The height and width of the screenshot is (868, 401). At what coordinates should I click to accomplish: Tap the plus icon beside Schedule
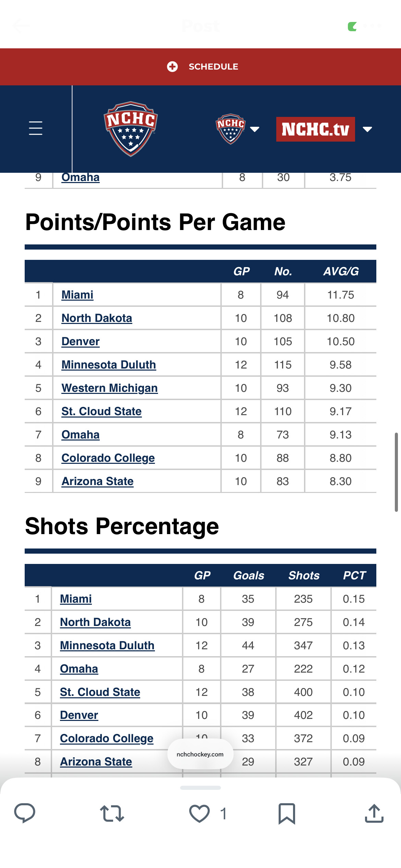pyautogui.click(x=172, y=67)
